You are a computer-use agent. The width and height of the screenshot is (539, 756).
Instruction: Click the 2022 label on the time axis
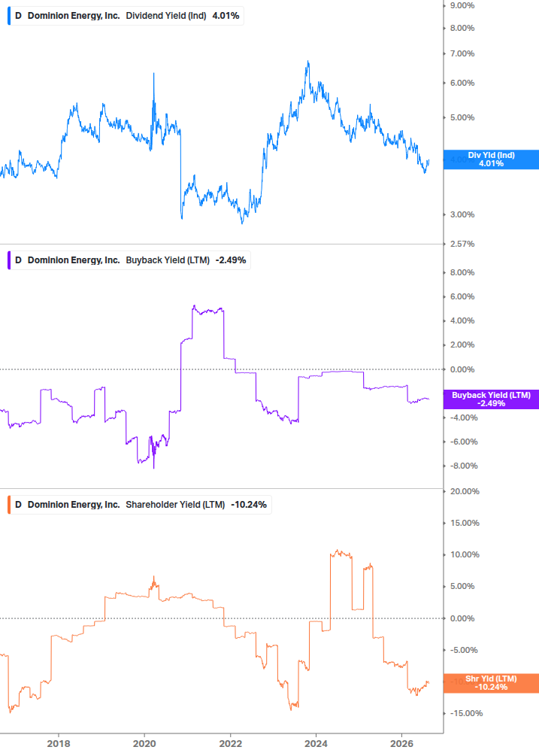click(x=230, y=743)
